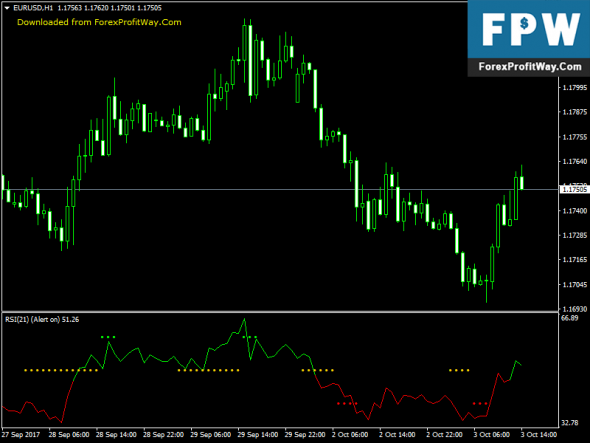Click the EURUSD,H1 chart title dropdown arrow
This screenshot has width=590, height=443.
click(7, 8)
